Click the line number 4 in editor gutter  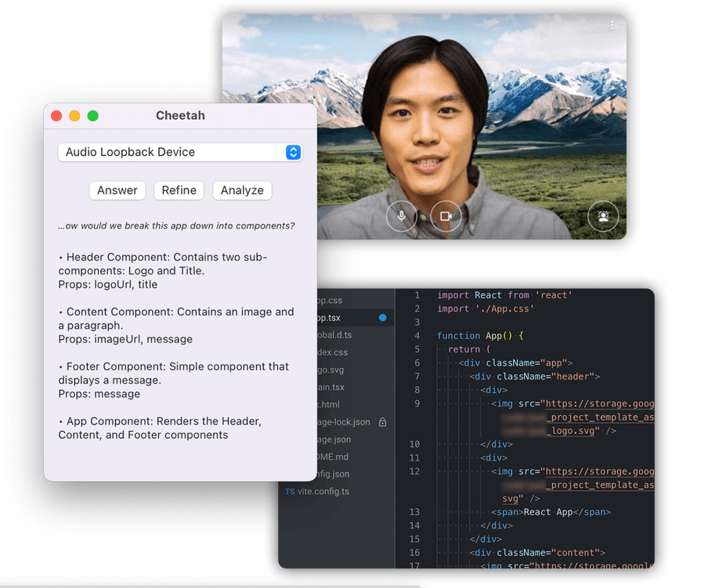click(417, 336)
